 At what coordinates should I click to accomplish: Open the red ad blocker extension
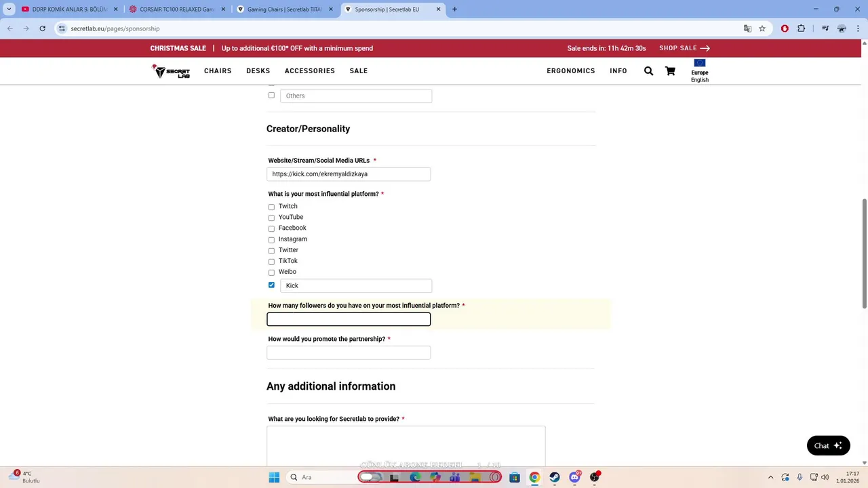pyautogui.click(x=785, y=28)
